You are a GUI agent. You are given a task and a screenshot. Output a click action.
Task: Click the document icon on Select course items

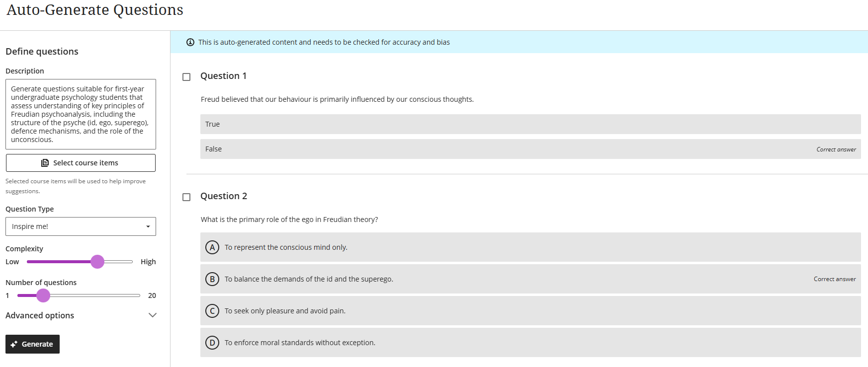pos(45,163)
